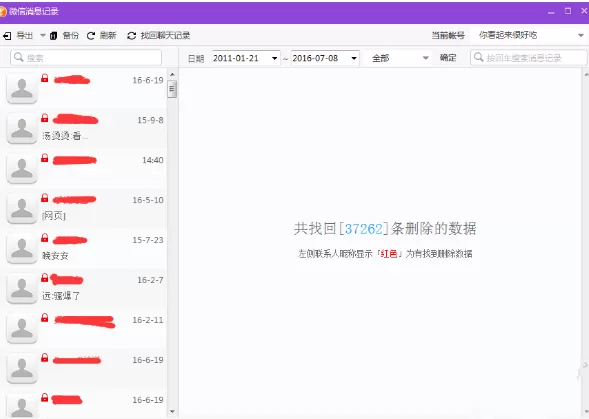Image resolution: width=589 pixels, height=419 pixels.
Task: Click the lock icon on the 15-9-8 contact
Action: pos(45,118)
